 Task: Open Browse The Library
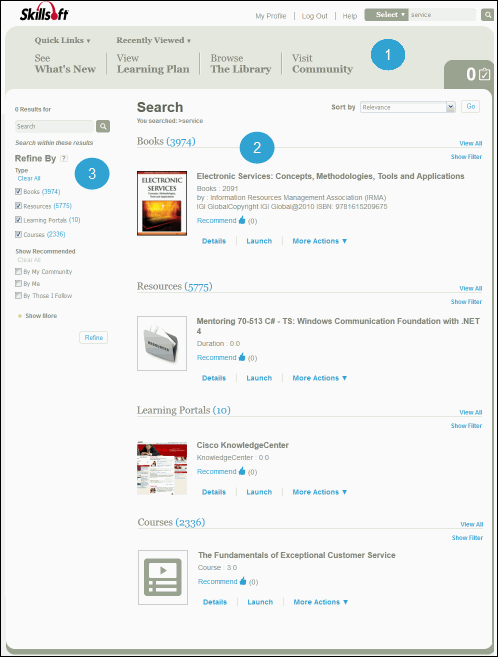(241, 64)
